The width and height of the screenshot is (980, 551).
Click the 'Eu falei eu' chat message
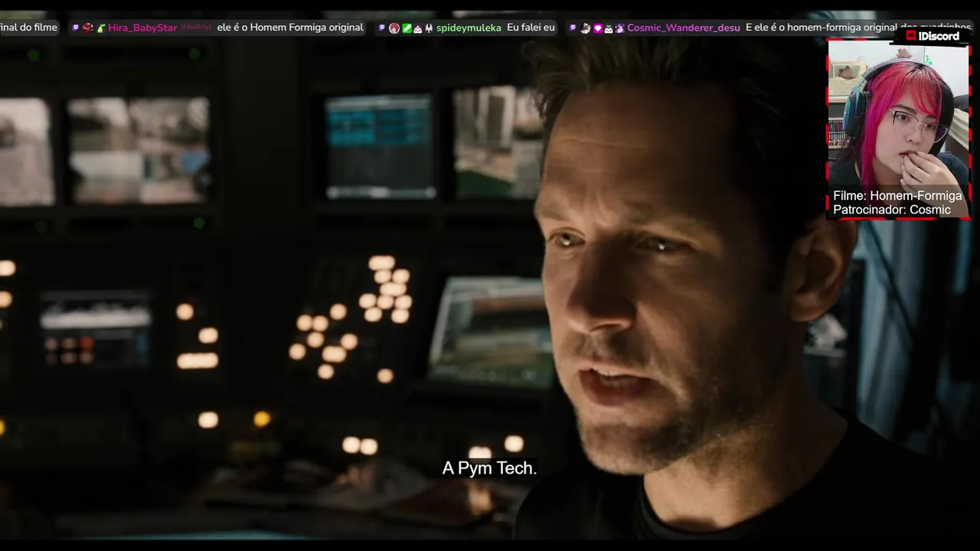531,28
